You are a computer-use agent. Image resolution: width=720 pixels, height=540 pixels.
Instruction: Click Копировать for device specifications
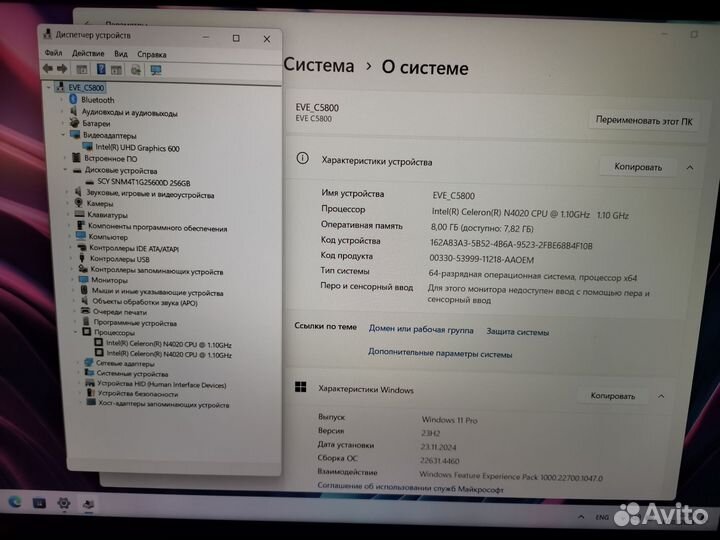[638, 167]
